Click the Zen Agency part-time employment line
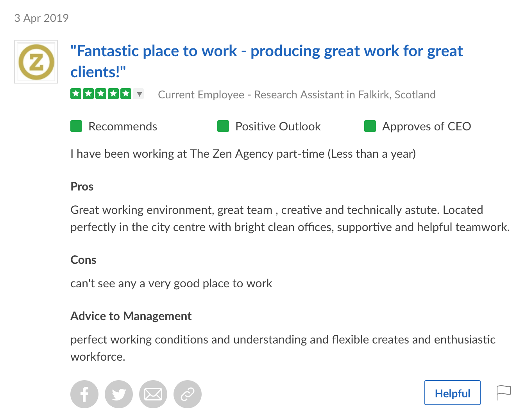Screen dimensions: 526x420 [x=243, y=154]
